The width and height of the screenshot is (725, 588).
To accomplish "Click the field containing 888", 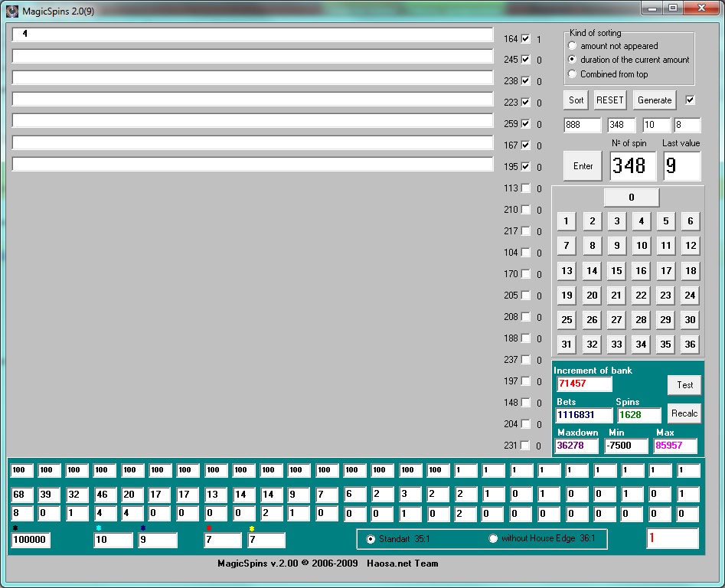I will [582, 125].
